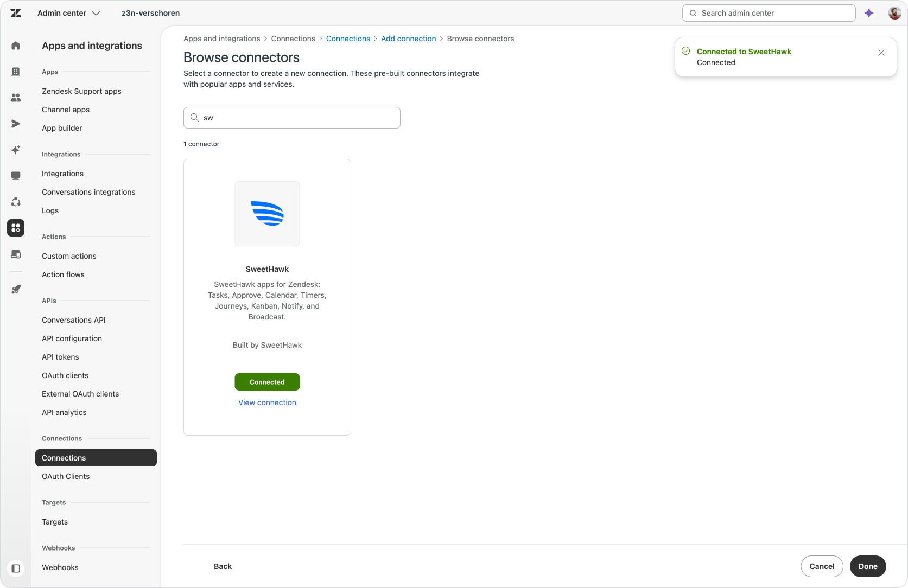Click the Zendesk logo icon
908x588 pixels.
16,13
